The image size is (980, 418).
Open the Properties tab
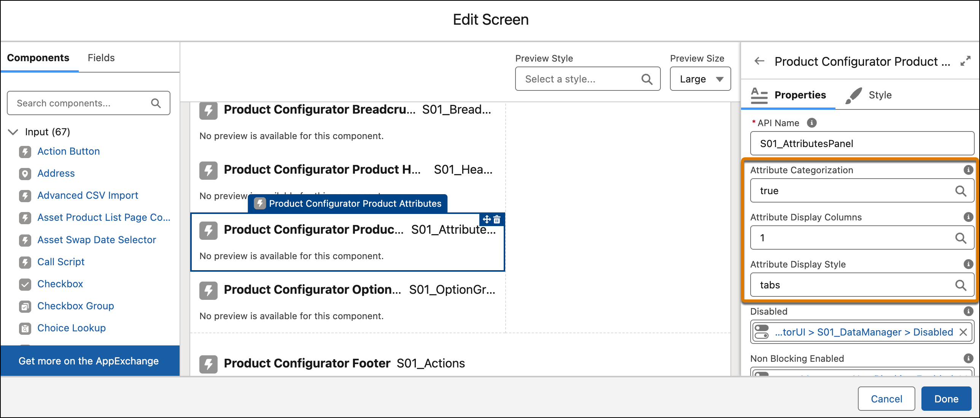[x=788, y=95]
